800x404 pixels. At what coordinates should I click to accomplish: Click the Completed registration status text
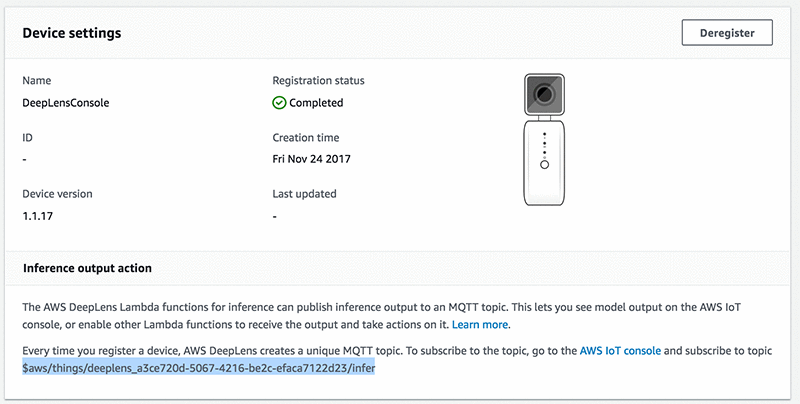coord(316,102)
